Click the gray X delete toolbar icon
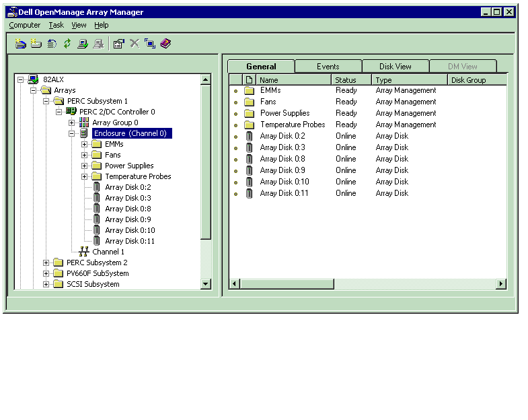Screen dimensions: 528x420 point(135,44)
